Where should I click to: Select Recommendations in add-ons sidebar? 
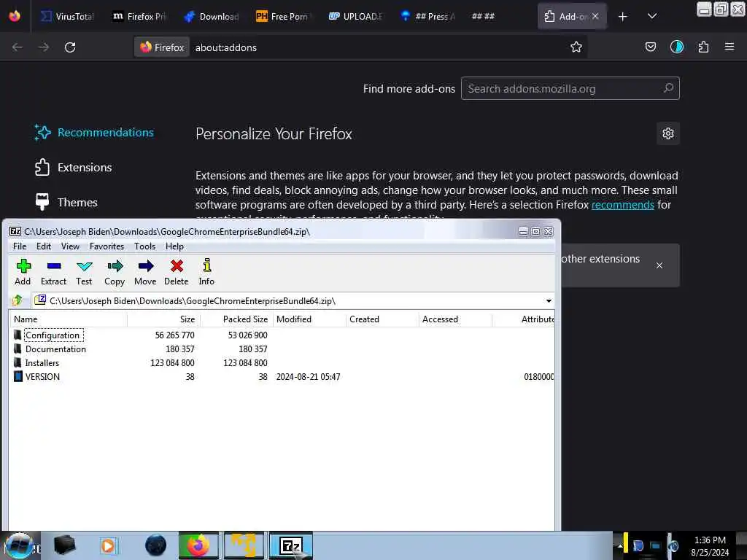point(94,133)
